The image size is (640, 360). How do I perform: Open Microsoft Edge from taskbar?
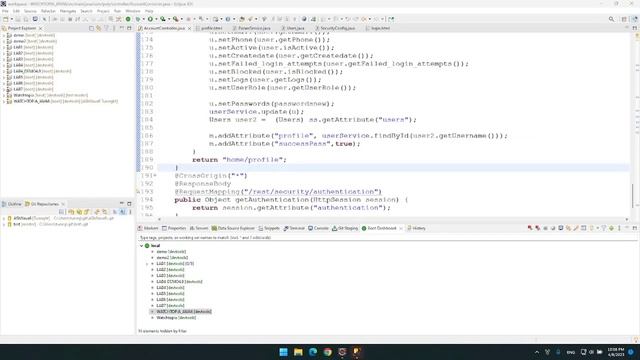coord(313,352)
